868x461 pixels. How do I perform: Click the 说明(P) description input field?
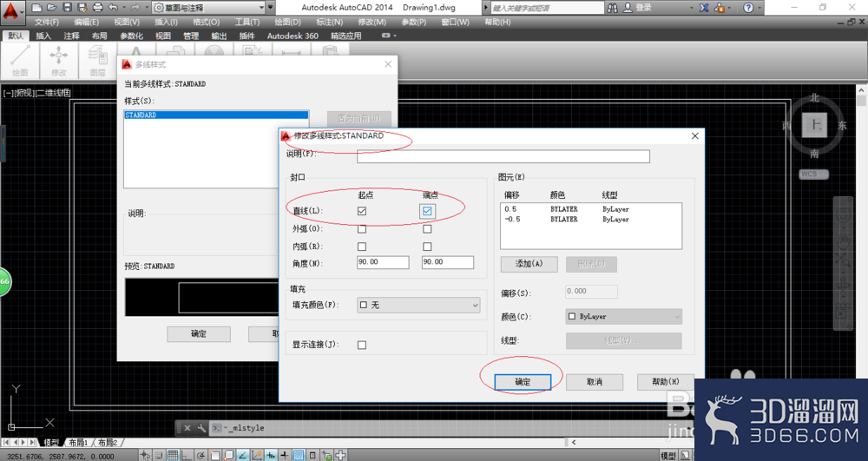(x=503, y=156)
